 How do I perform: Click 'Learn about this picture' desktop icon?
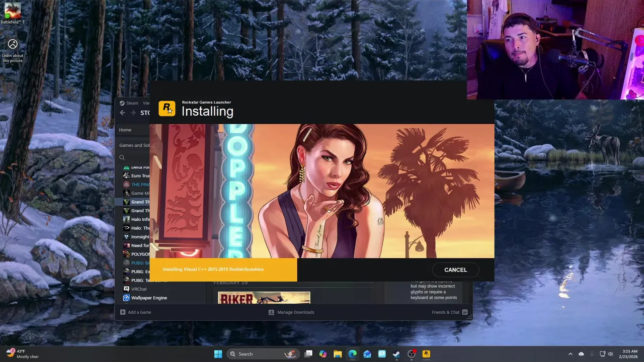click(x=13, y=51)
